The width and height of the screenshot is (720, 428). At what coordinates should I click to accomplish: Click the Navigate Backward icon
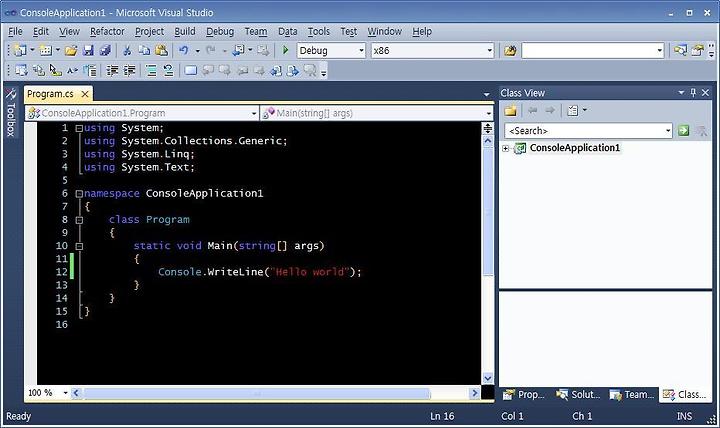(x=238, y=51)
